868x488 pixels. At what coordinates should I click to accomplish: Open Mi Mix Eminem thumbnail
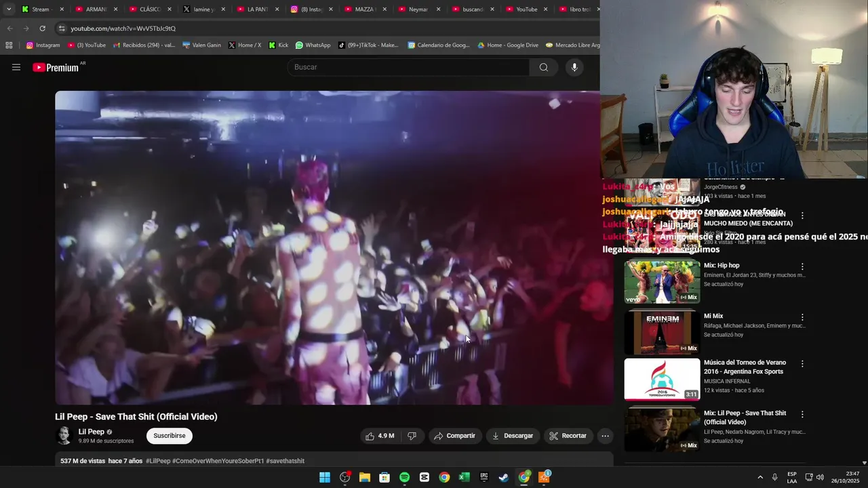pos(662,333)
